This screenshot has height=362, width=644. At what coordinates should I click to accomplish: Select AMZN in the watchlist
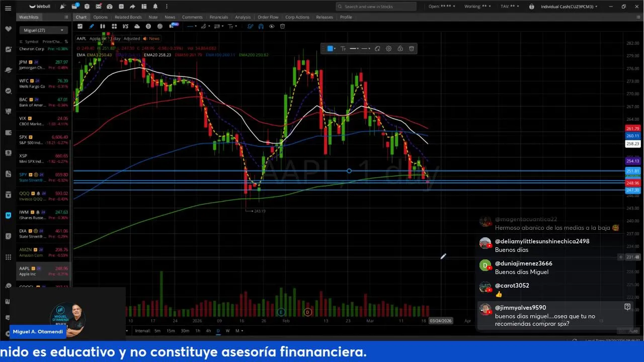(43, 252)
